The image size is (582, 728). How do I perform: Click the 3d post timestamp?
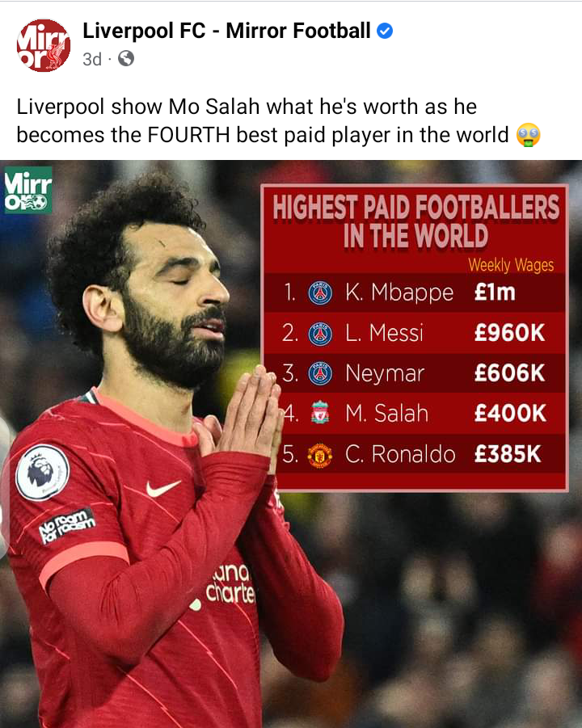(x=92, y=59)
